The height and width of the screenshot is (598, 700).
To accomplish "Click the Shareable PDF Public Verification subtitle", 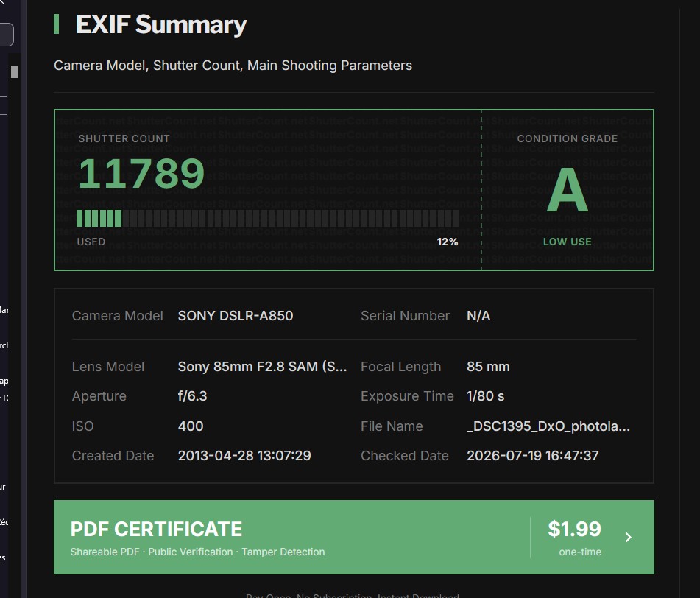I will tap(197, 552).
